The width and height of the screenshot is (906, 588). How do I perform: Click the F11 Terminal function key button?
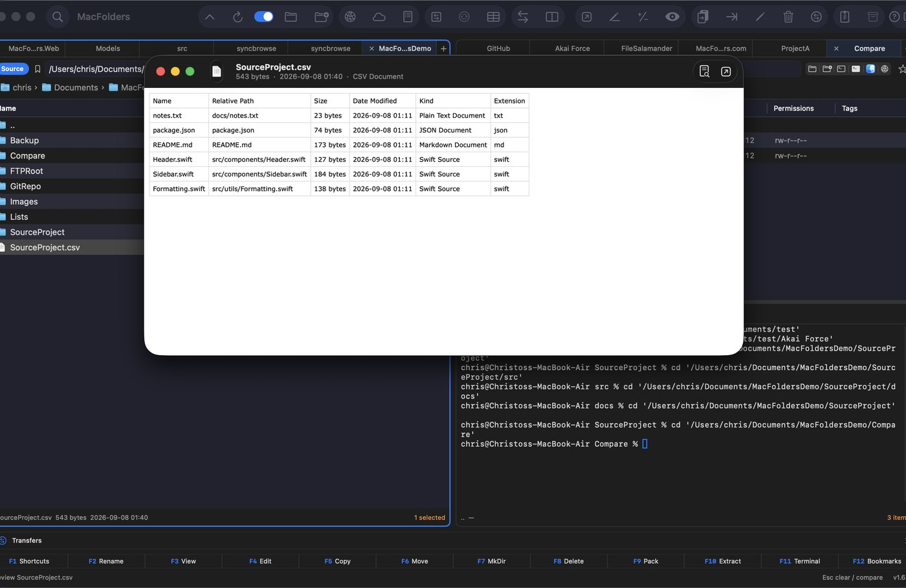click(799, 561)
